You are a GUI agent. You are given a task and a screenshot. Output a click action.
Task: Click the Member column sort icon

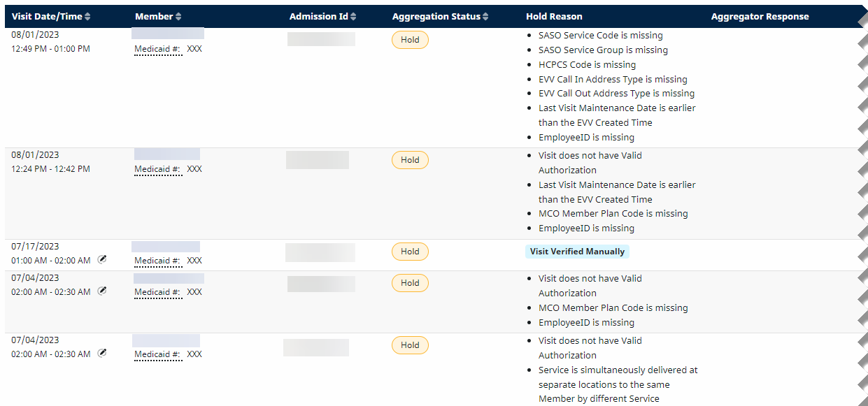(x=178, y=17)
